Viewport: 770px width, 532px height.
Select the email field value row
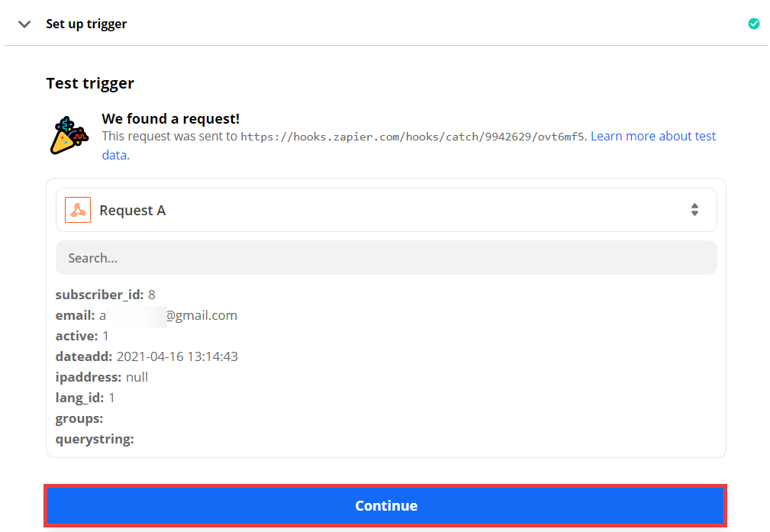point(147,315)
